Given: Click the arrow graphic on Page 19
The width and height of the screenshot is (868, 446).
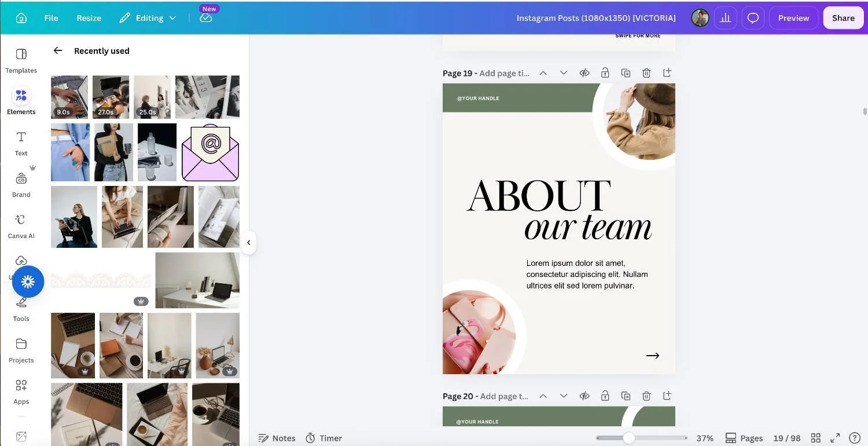Looking at the screenshot, I should point(653,356).
